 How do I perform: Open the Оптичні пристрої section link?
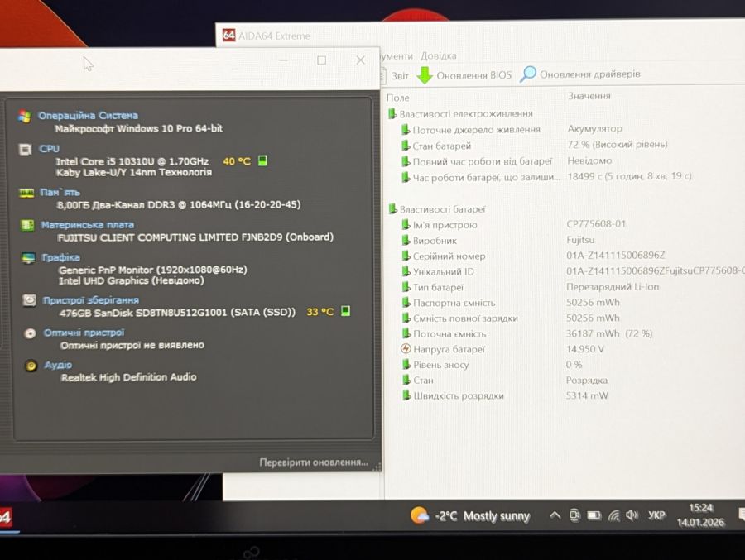click(x=84, y=333)
